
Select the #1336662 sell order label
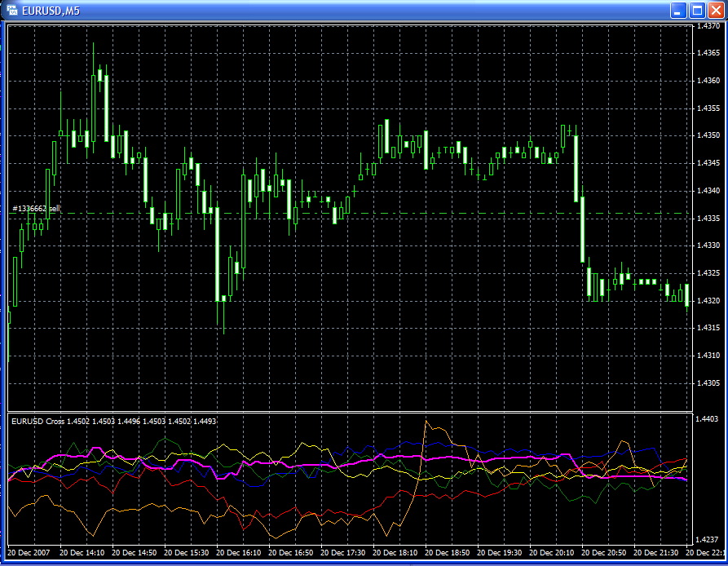point(36,209)
